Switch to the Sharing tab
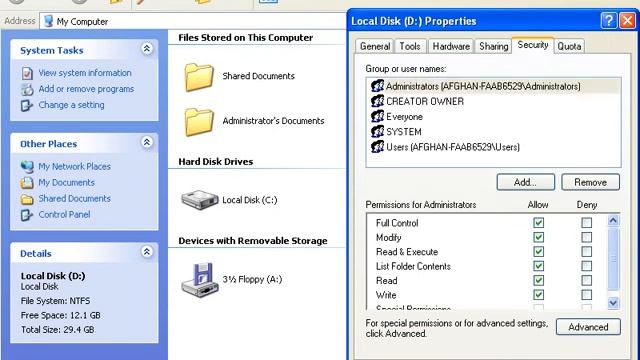 tap(493, 46)
